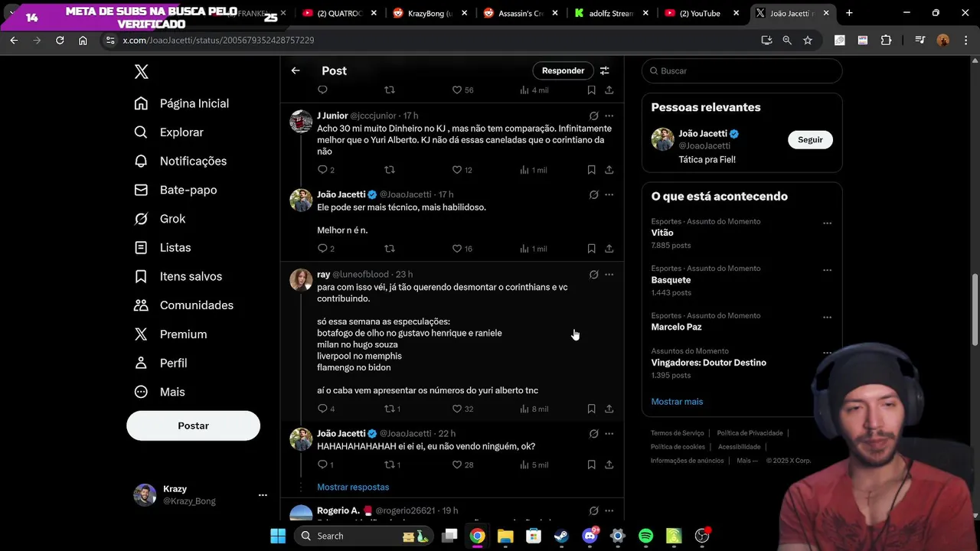980x551 pixels.
Task: Open Comunidades in the sidebar
Action: coord(184,305)
